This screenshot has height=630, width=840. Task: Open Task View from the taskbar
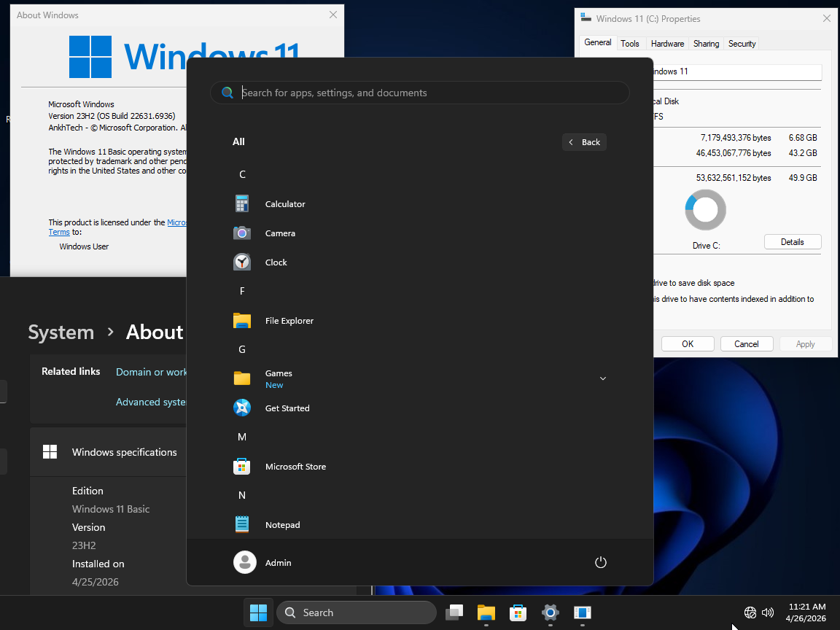pos(454,612)
